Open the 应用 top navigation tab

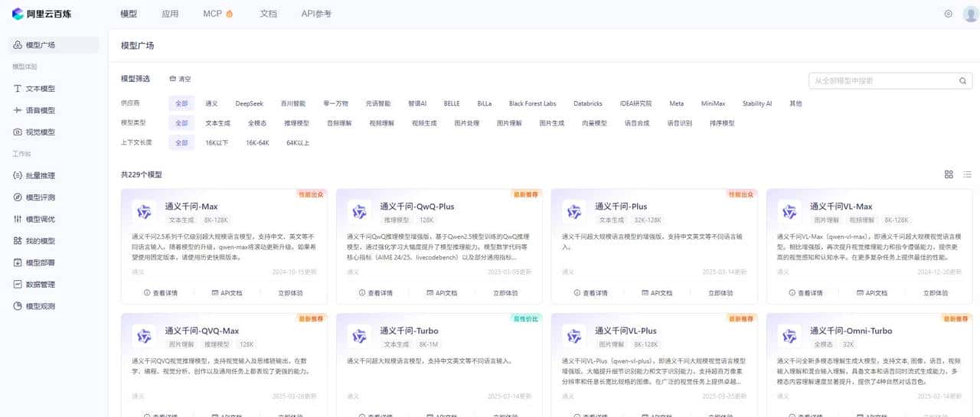170,14
